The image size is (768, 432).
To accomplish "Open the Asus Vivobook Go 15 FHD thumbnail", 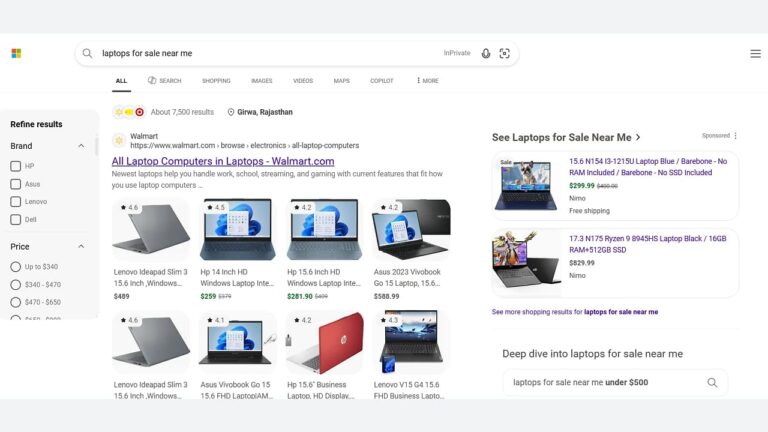I will pos(238,342).
